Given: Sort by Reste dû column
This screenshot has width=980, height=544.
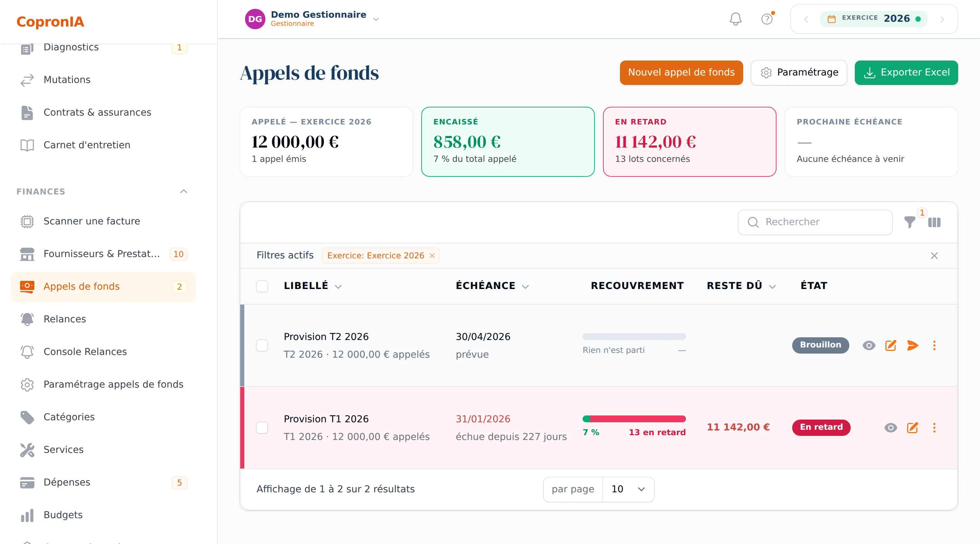Looking at the screenshot, I should [x=741, y=286].
